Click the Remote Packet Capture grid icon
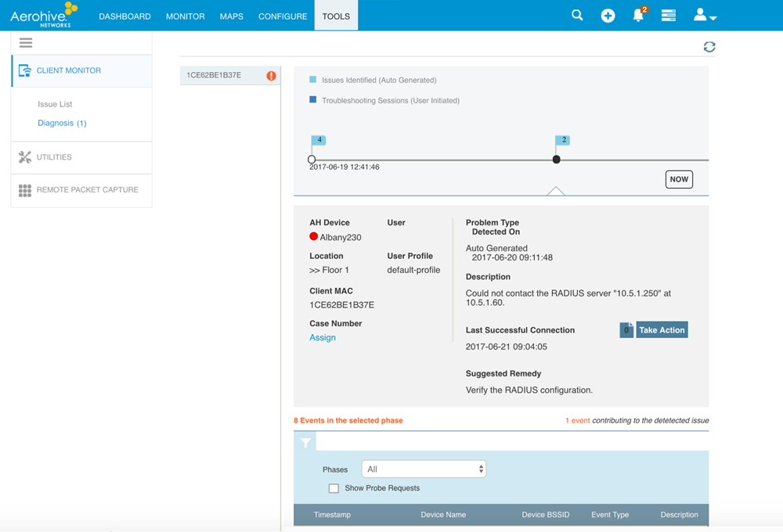Screen dimensions: 783x532 pyautogui.click(x=24, y=190)
